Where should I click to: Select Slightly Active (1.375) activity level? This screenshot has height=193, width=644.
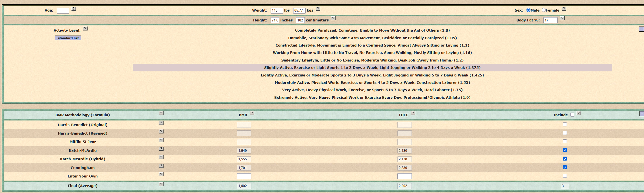pos(372,68)
